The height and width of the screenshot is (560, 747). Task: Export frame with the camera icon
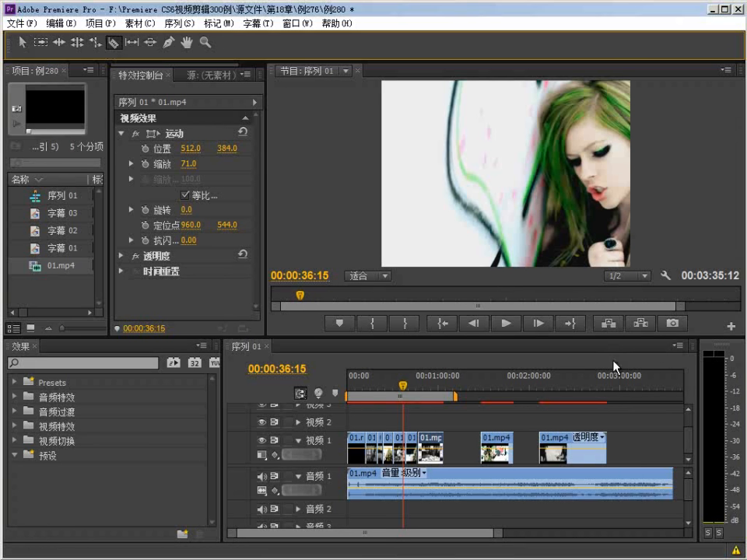[x=672, y=324]
